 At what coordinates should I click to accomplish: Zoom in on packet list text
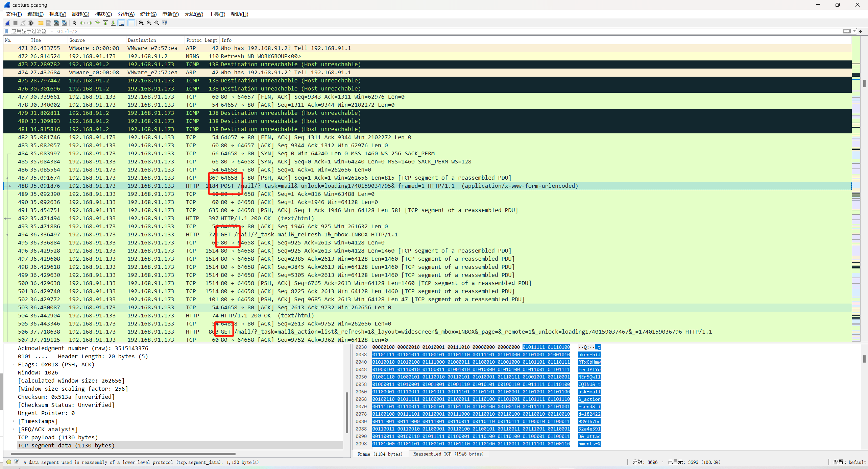pos(141,23)
